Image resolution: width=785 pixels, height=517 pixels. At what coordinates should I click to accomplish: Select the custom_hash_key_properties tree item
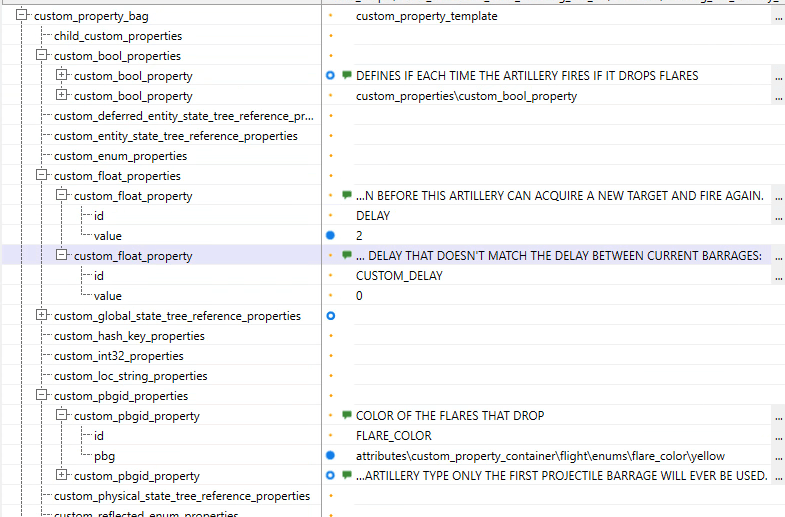[129, 336]
